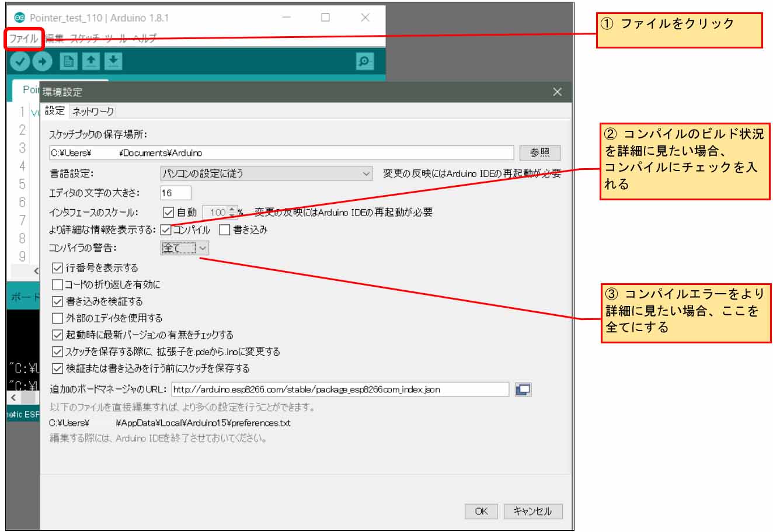Click icon beside the board manager URL field
This screenshot has width=773, height=532.
tap(523, 390)
